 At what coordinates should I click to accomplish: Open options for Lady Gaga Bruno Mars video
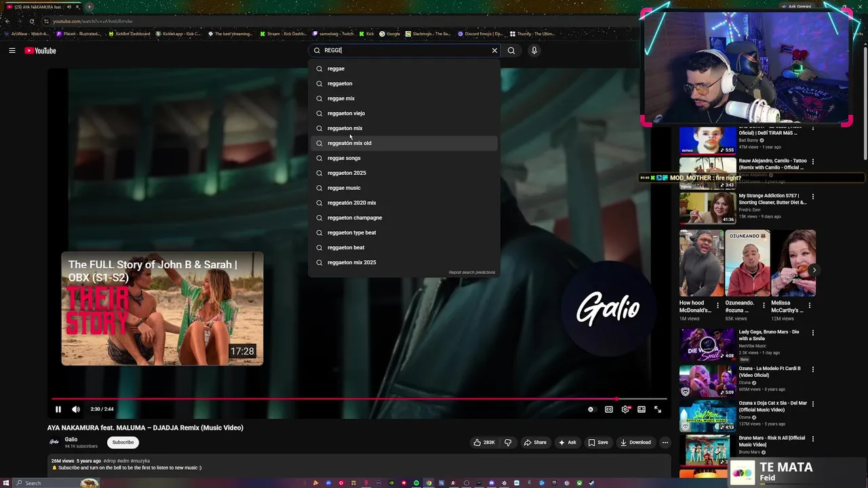813,333
